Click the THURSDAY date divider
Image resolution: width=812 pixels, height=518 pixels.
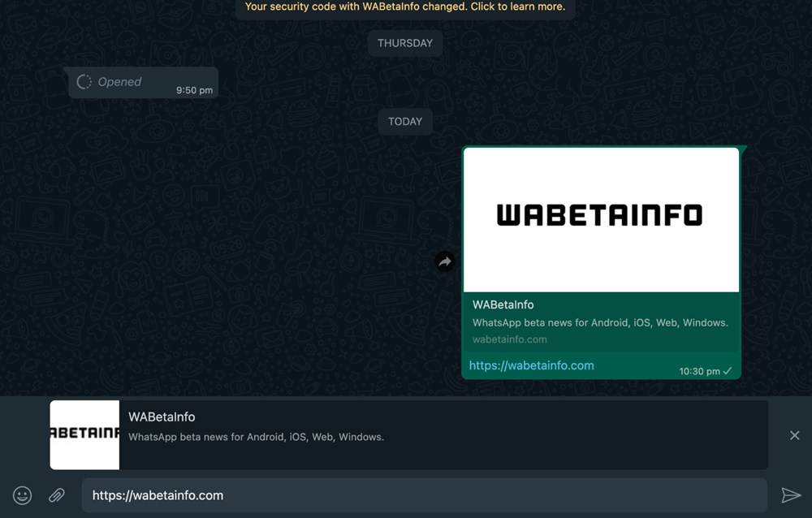(x=405, y=42)
